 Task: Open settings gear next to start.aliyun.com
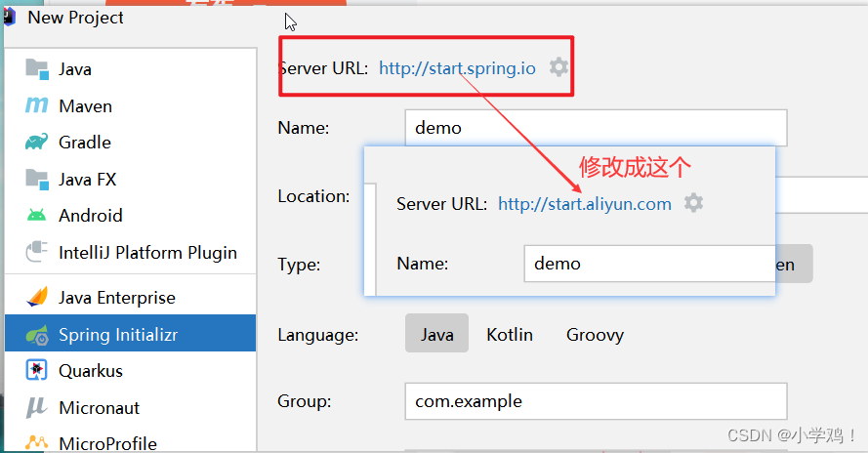tap(693, 203)
